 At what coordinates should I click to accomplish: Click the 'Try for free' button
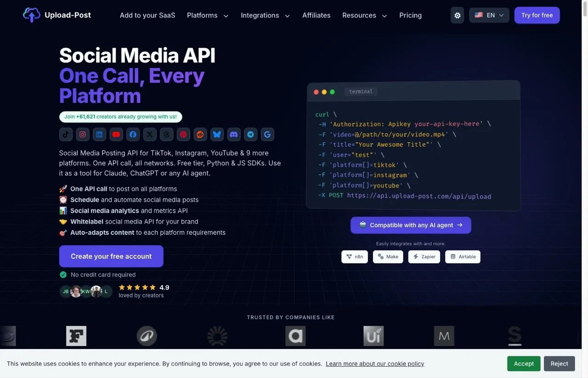(537, 15)
